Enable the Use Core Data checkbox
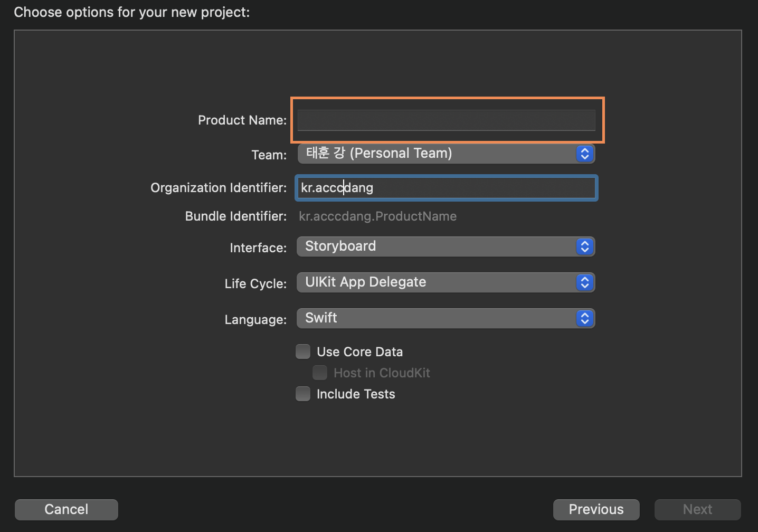Viewport: 758px width, 532px height. pyautogui.click(x=303, y=351)
